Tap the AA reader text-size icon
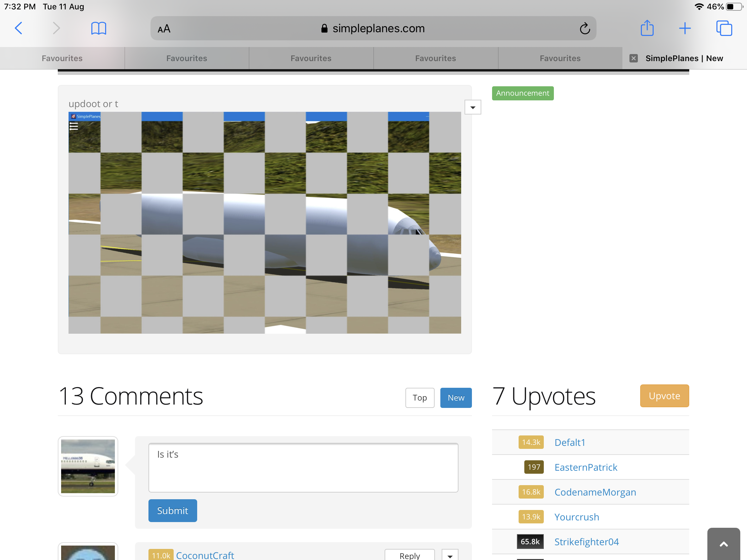 point(164,29)
